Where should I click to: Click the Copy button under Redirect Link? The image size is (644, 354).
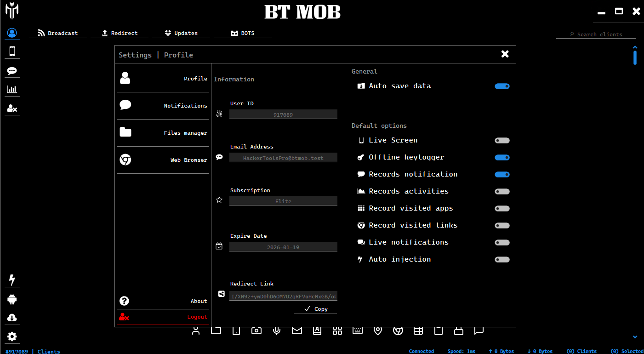coord(315,309)
